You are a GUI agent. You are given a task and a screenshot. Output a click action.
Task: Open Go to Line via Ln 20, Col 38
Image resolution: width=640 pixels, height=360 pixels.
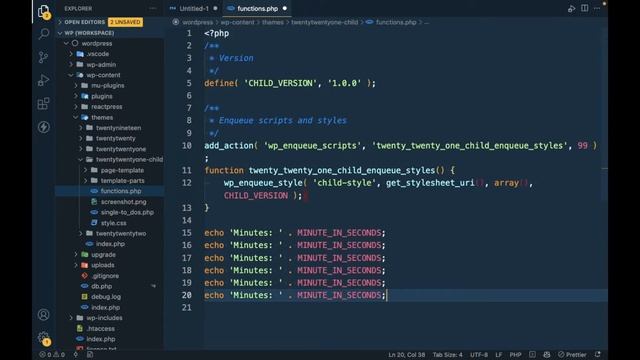[x=407, y=355]
